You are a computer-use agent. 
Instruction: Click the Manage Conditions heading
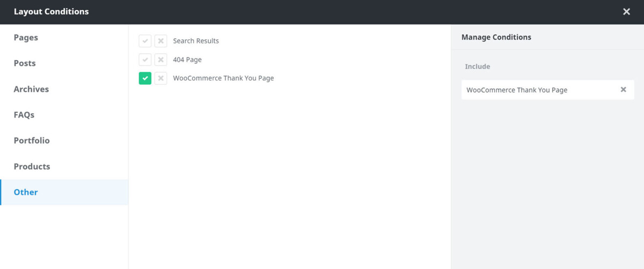tap(496, 38)
